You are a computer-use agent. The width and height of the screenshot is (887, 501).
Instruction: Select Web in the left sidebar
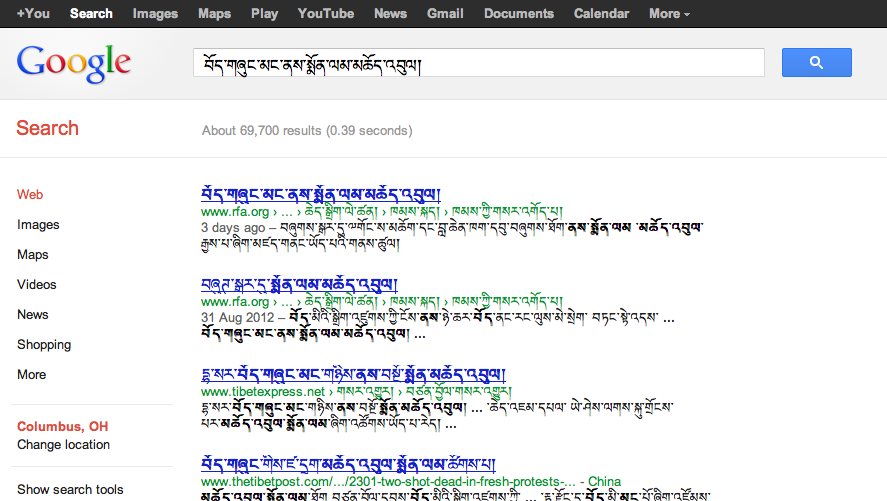click(x=30, y=195)
